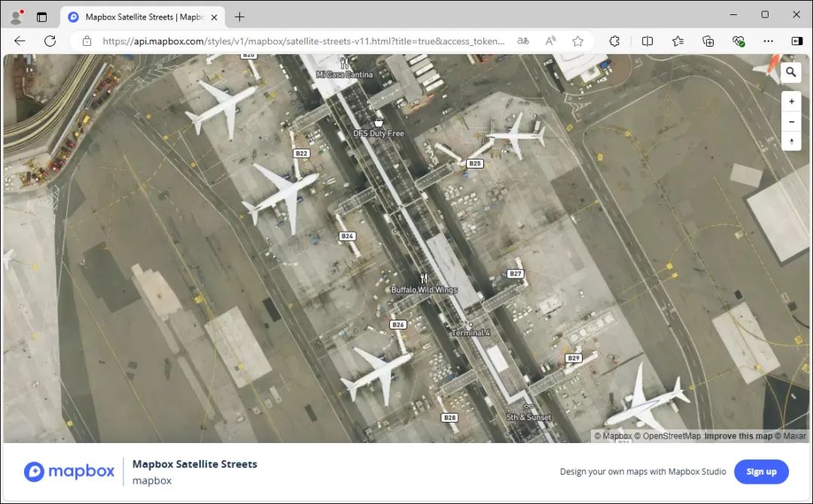Screen dimensions: 813x504
Task: Click the Mi Casa Cantina label text
Action: (344, 74)
